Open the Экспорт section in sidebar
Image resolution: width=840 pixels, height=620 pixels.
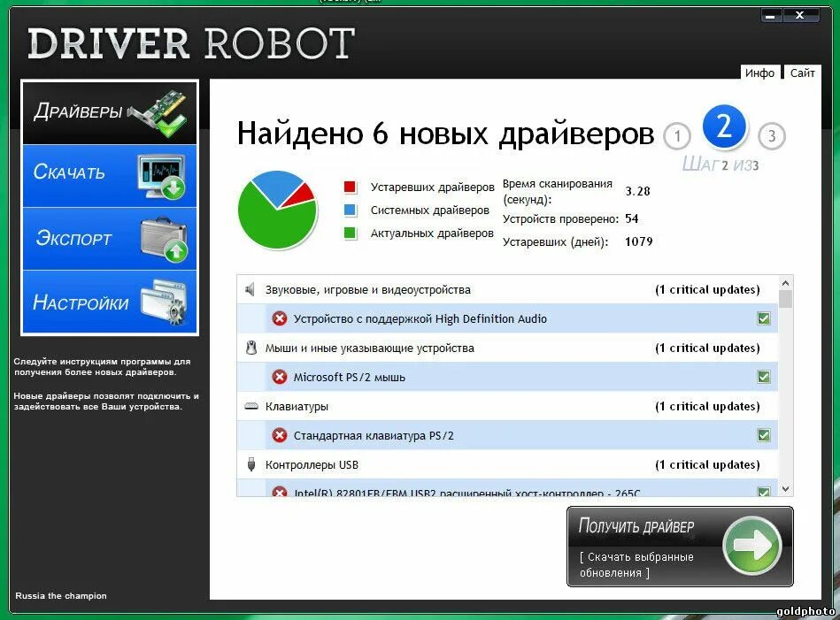click(110, 239)
